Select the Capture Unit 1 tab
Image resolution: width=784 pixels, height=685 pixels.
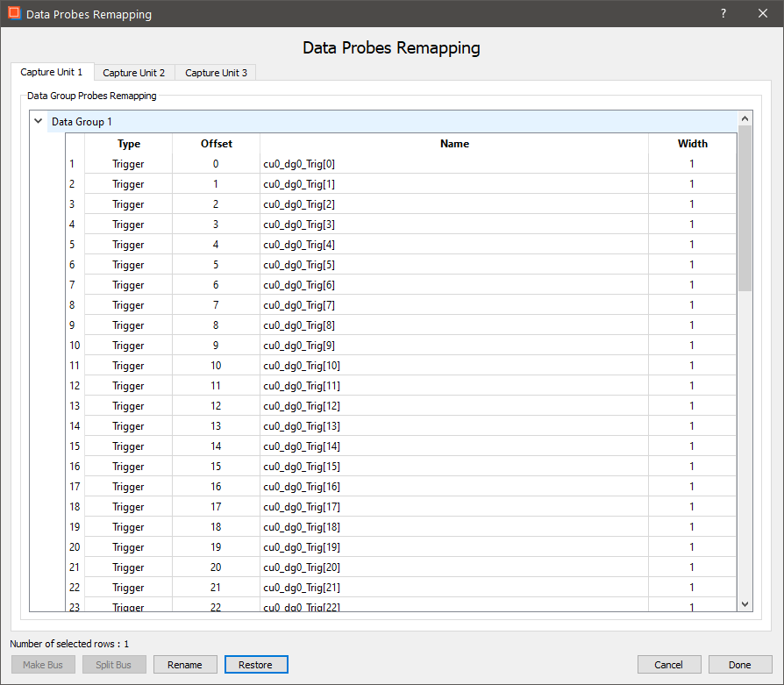point(52,72)
